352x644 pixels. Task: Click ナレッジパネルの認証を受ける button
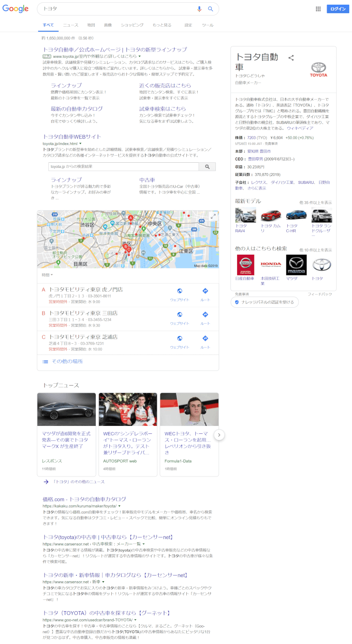265,302
